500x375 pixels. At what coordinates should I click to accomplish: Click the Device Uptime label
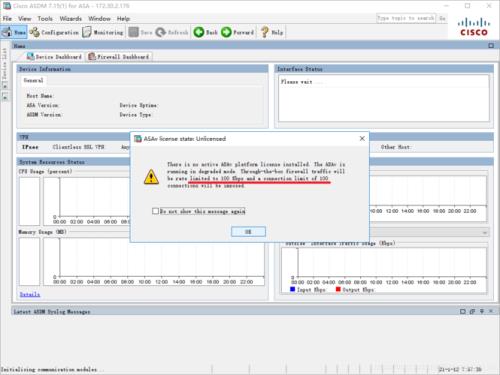click(x=139, y=105)
